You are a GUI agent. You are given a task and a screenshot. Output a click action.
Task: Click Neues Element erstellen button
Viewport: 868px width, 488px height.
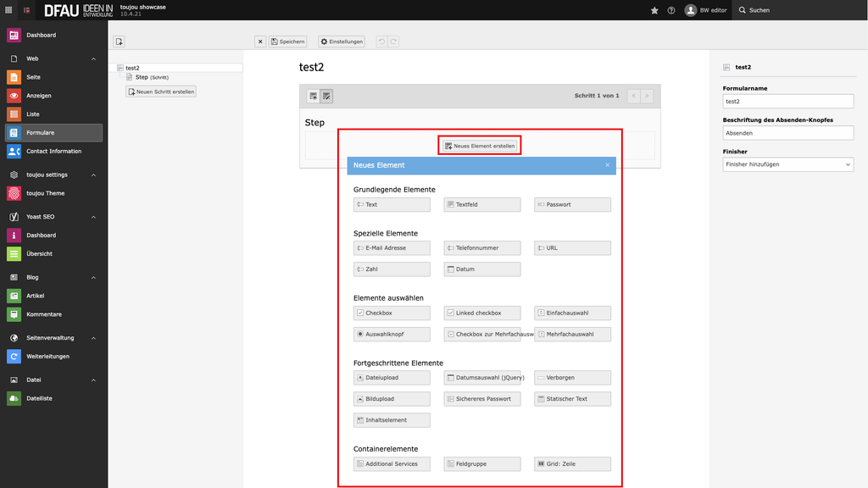click(480, 146)
